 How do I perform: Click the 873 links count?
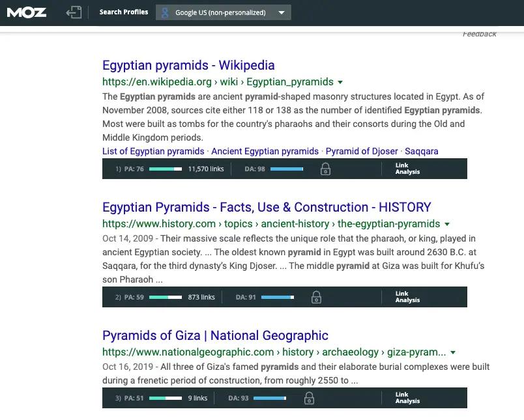(x=201, y=297)
